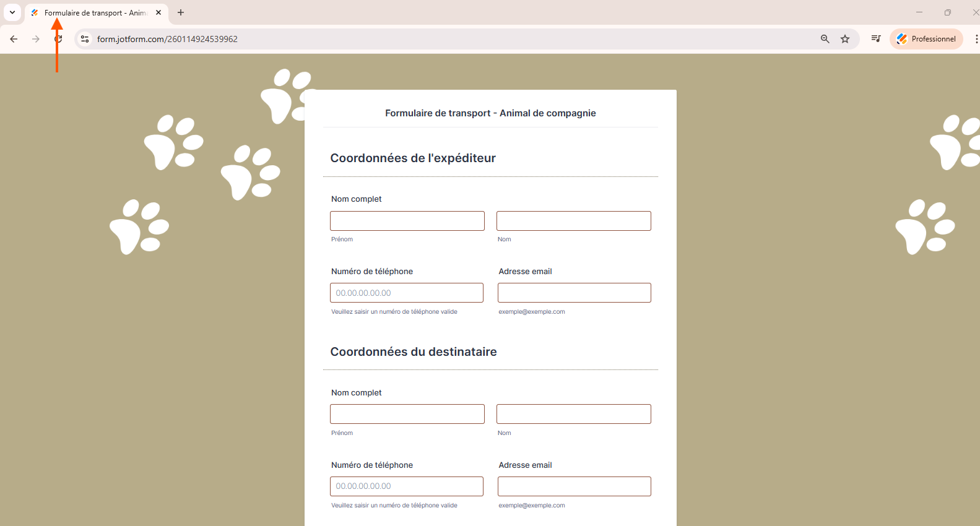Click the sender Prénom field
Image resolution: width=980 pixels, height=526 pixels.
[x=407, y=221]
